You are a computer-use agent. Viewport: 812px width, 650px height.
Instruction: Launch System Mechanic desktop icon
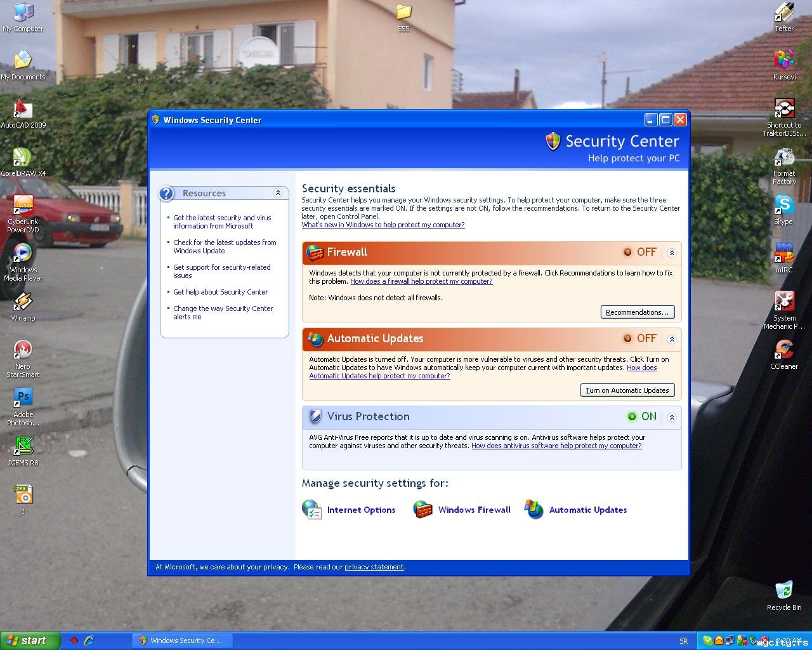click(x=784, y=310)
